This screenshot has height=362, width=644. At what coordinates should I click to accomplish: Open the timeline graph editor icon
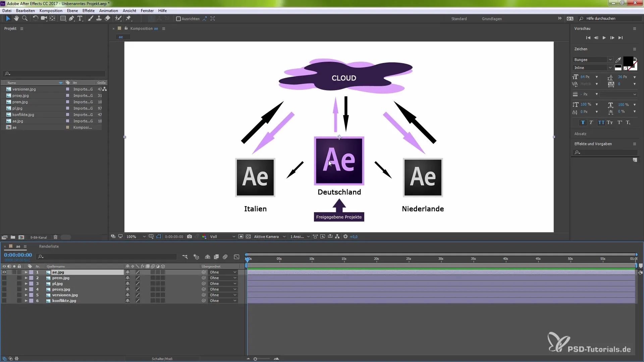[236, 257]
